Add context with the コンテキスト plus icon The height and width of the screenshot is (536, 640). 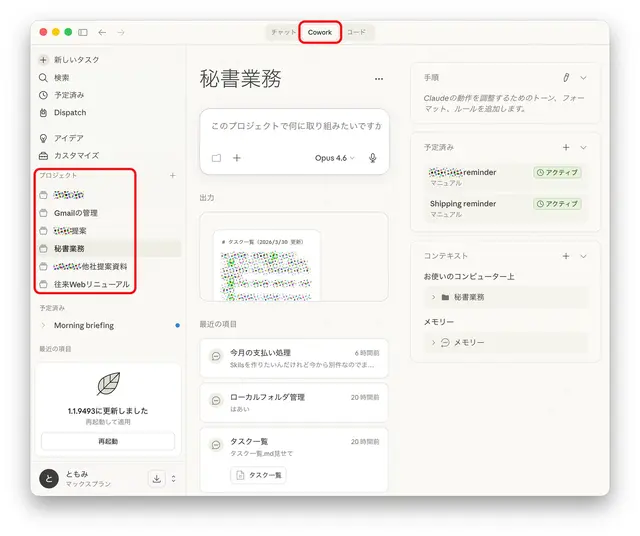pos(566,256)
